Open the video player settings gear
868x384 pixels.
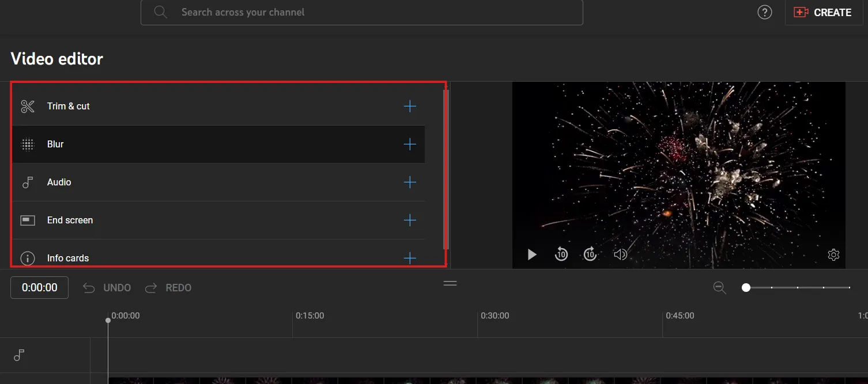click(x=833, y=254)
